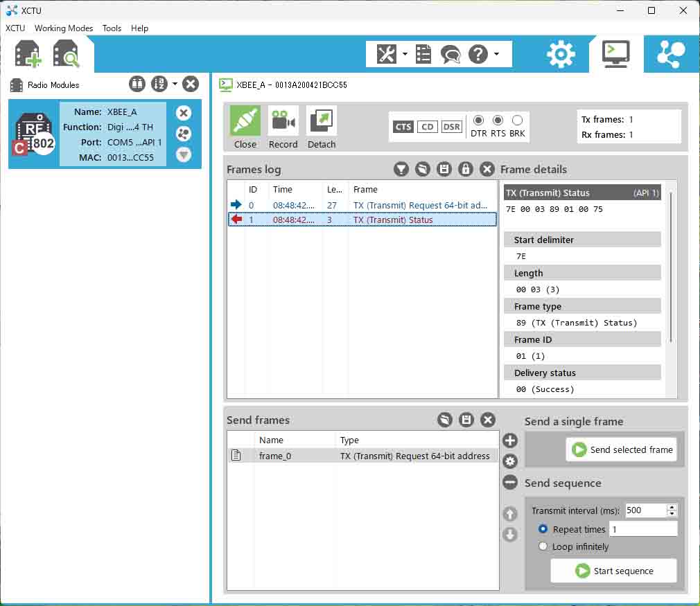Switch to Configuration working mode gear
This screenshot has height=606, width=700.
coord(561,54)
